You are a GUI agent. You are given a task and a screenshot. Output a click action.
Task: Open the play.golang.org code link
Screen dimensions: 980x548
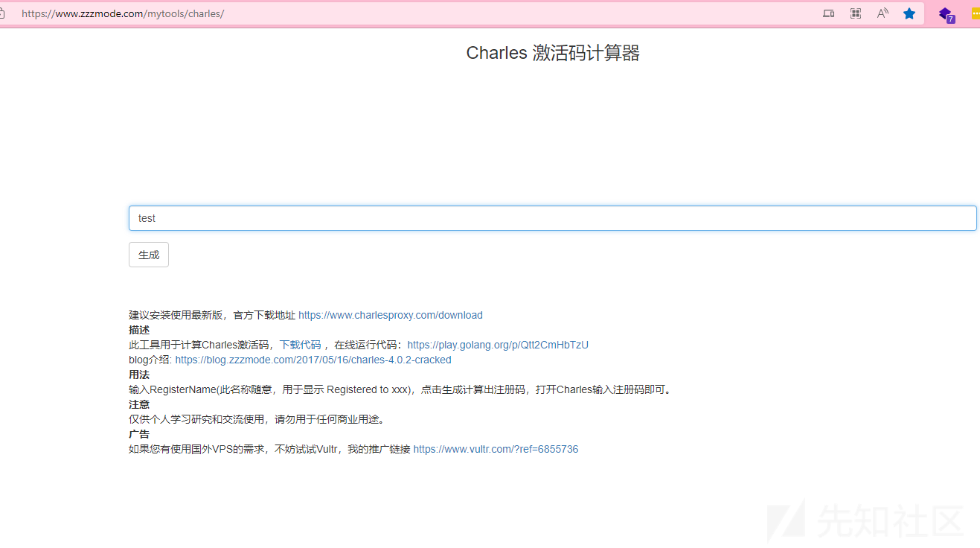point(498,345)
